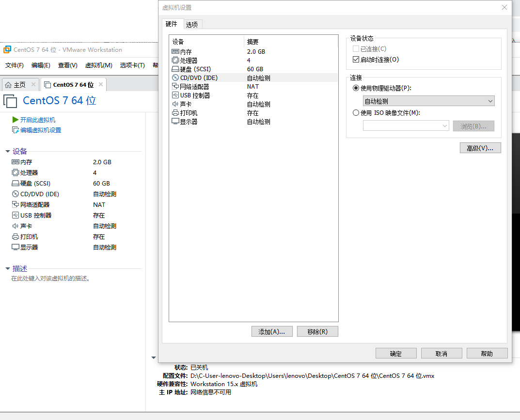Select 使用物理驱动器(P) radio button
Viewport: 520px width, 420px height.
356,88
